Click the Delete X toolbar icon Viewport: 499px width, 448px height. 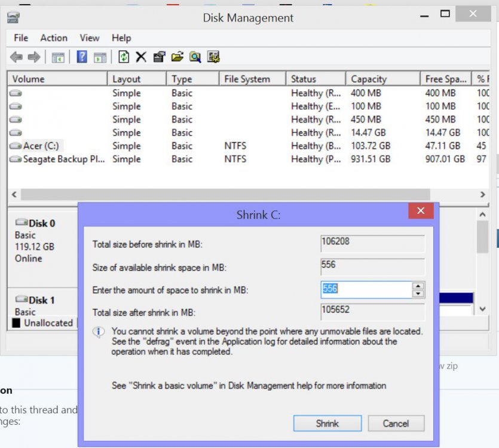coord(141,57)
